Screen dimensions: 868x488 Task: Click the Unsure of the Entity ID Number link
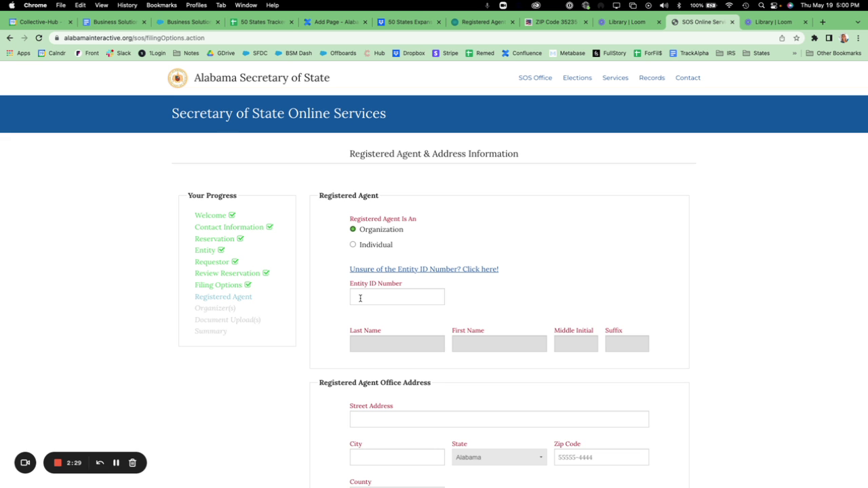[424, 269]
